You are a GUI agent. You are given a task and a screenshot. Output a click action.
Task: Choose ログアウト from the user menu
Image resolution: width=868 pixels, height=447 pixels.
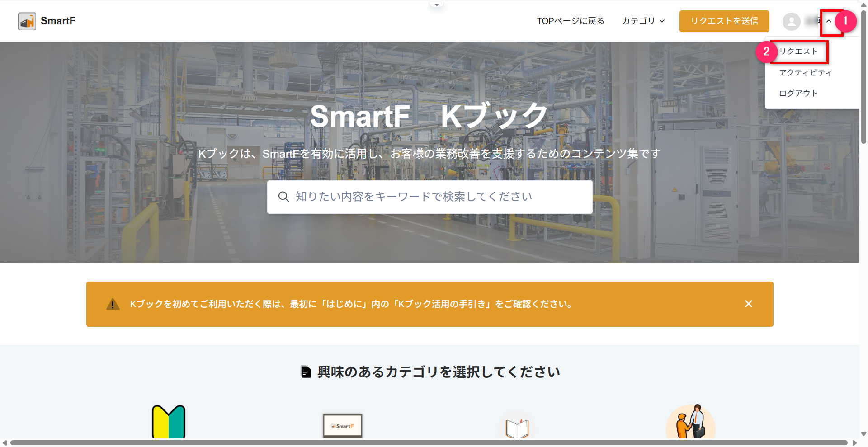798,94
